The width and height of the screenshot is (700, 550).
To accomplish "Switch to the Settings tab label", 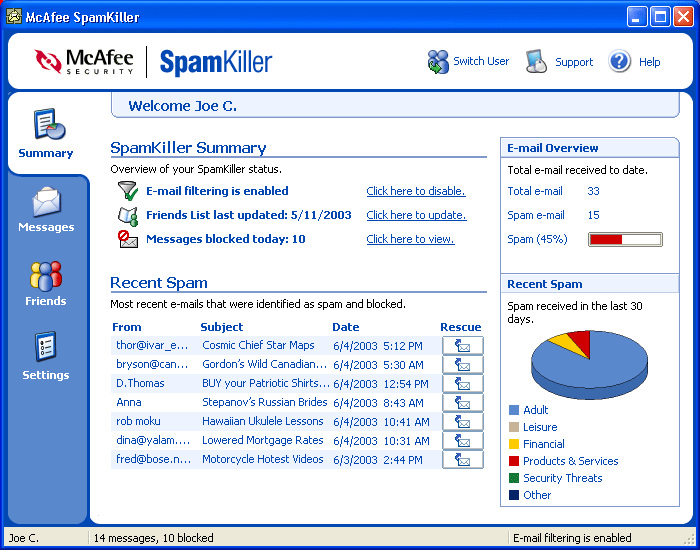I will click(46, 375).
